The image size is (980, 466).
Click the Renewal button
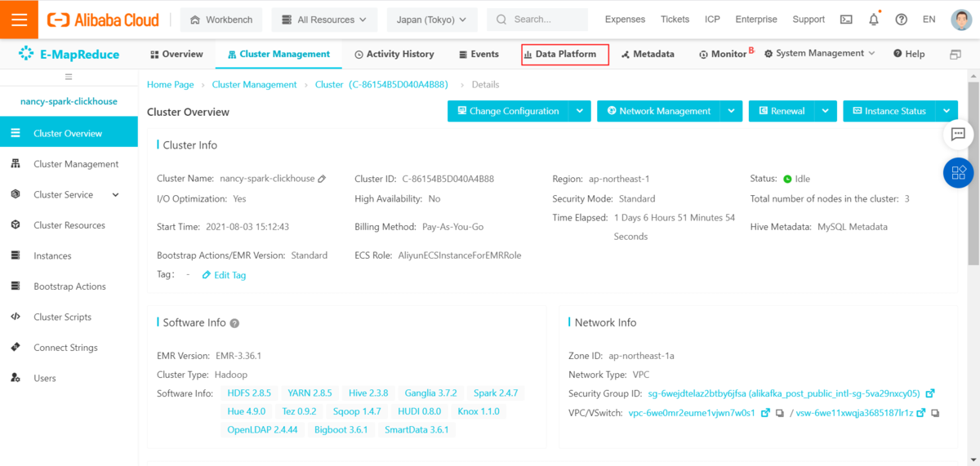782,111
